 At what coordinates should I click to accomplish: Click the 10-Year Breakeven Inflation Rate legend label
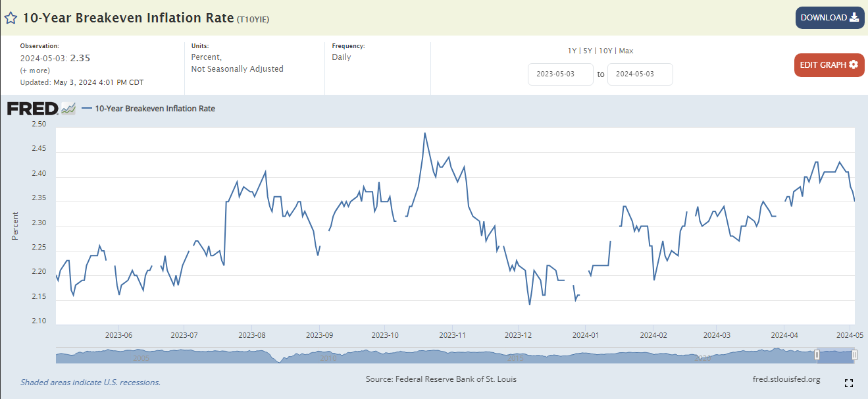tap(155, 109)
